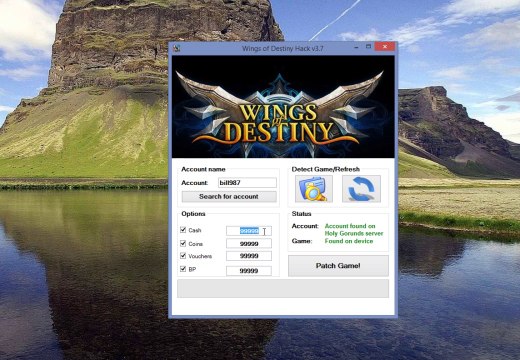Viewport: 520px width, 360px height.
Task: Click the Refresh blue arrows icon
Action: point(361,189)
